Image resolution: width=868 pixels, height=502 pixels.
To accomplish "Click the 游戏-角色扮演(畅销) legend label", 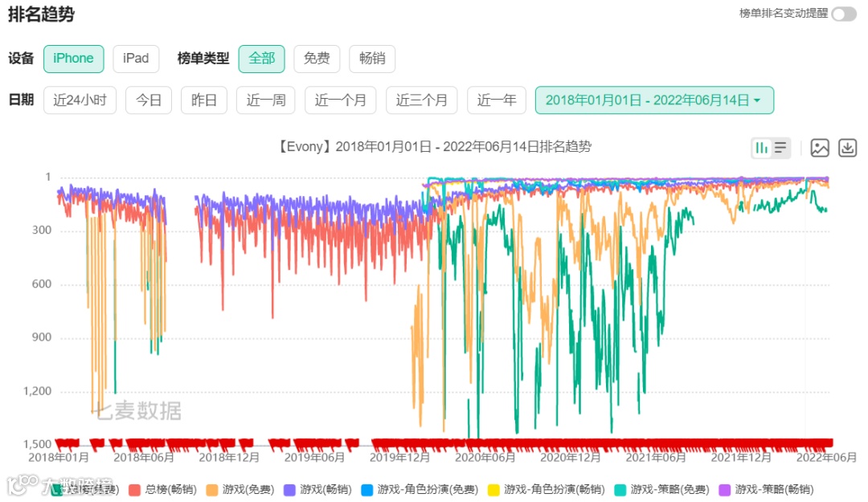I will click(x=554, y=490).
